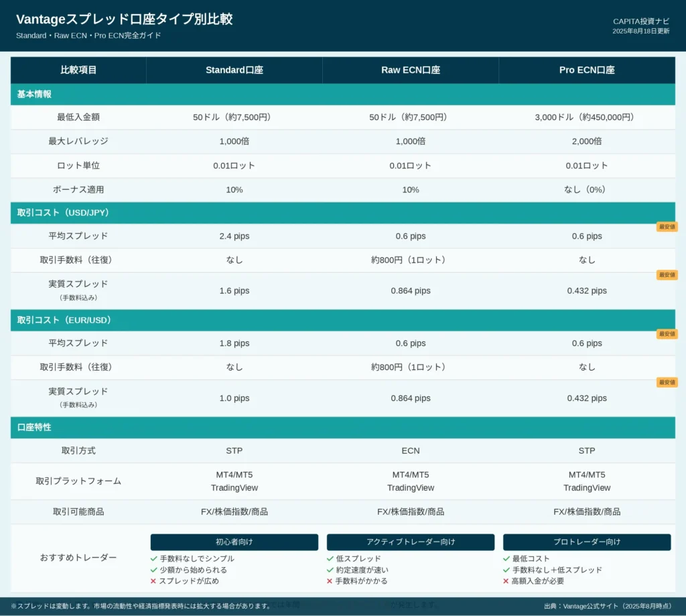Click the ECN execution type cell

point(411,450)
